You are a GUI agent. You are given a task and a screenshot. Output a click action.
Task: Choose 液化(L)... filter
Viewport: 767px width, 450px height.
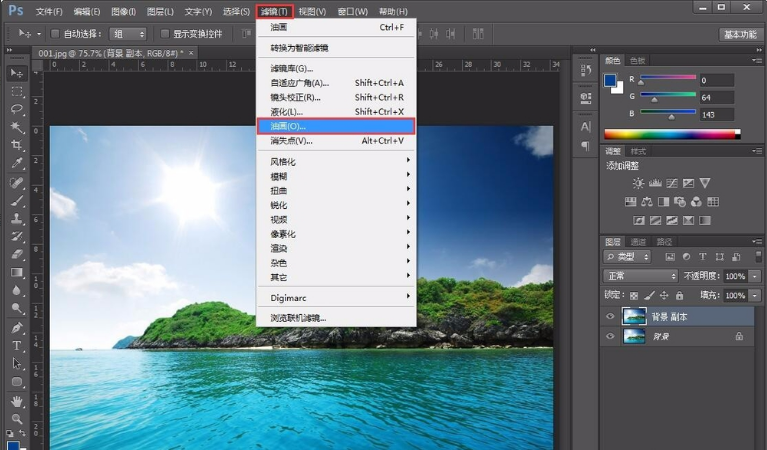[x=336, y=112]
